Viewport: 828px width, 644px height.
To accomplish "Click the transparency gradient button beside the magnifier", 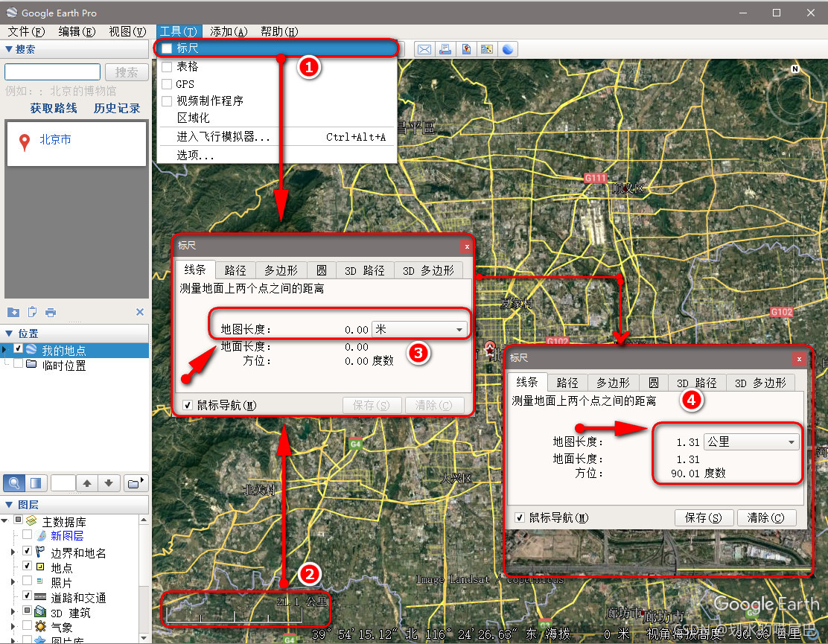I will click(x=36, y=483).
